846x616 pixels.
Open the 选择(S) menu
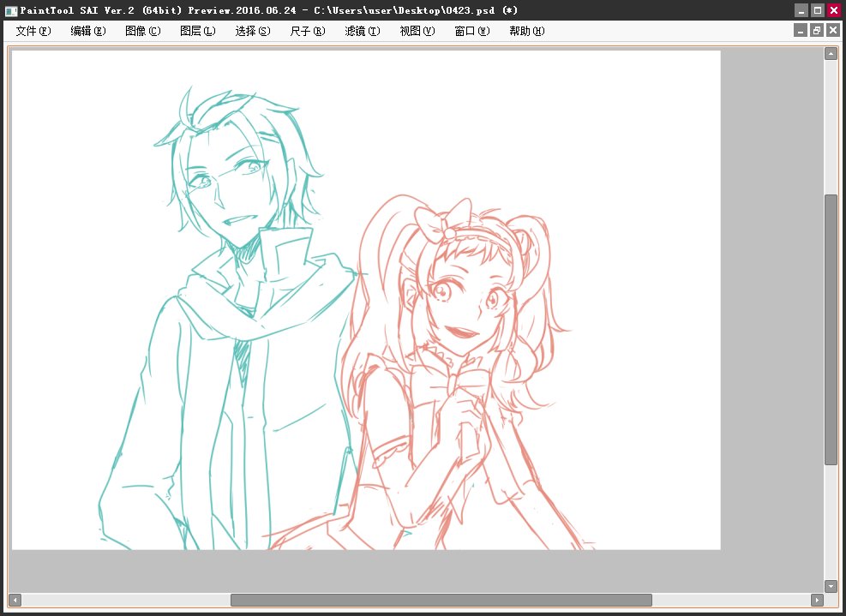pyautogui.click(x=253, y=31)
